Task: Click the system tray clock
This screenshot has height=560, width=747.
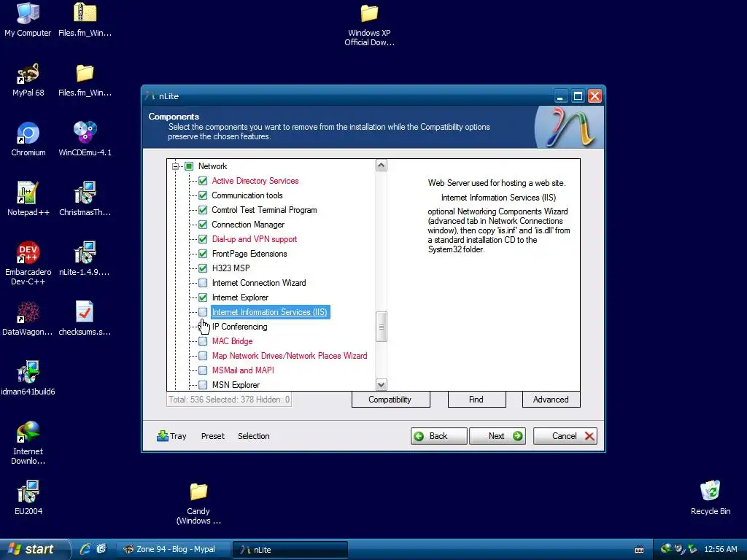Action: pos(720,549)
